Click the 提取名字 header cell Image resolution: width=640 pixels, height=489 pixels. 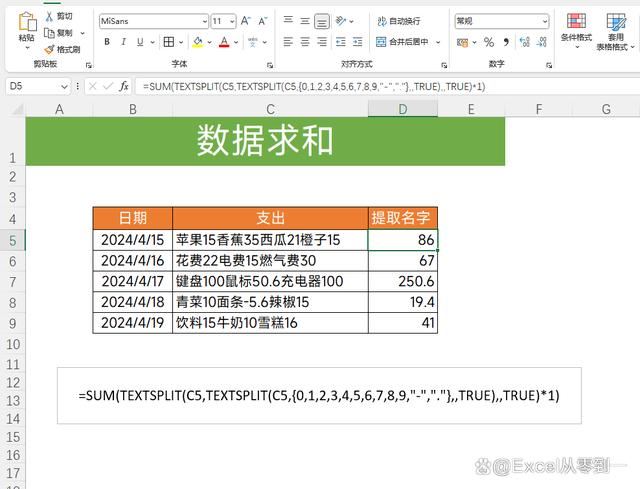pos(403,218)
